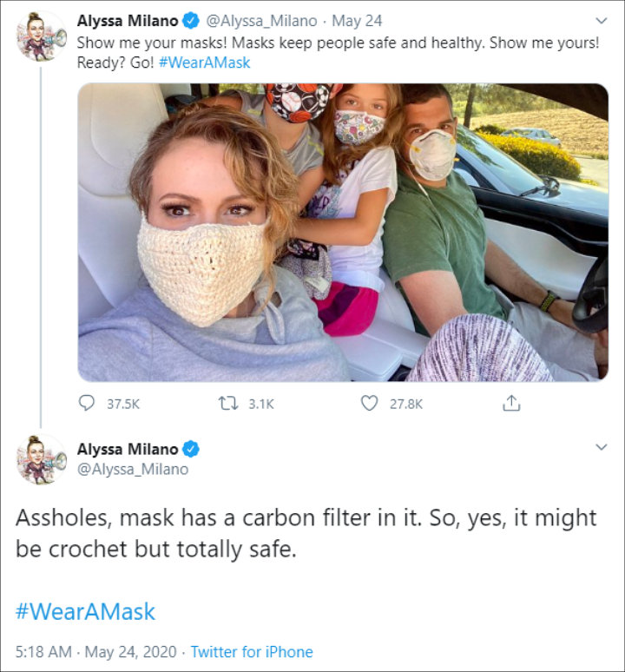Click @Alyssa_Milano handle in reply tweet
Image resolution: width=625 pixels, height=672 pixels.
[x=132, y=470]
